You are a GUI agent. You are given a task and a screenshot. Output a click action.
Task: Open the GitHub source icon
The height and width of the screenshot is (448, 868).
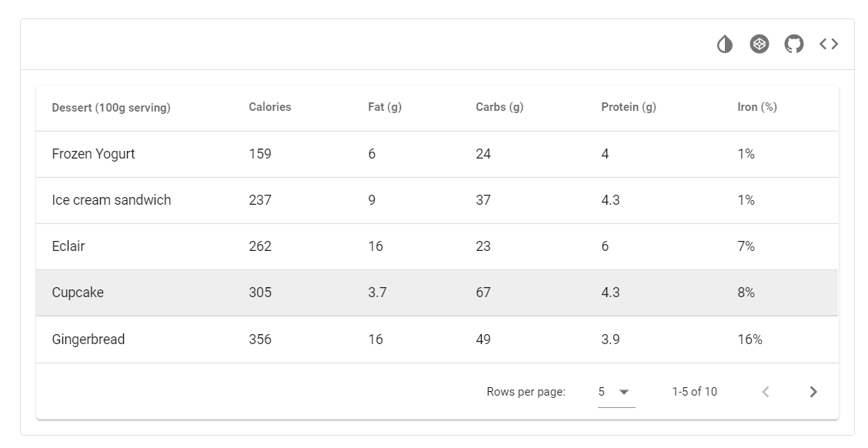(x=794, y=45)
